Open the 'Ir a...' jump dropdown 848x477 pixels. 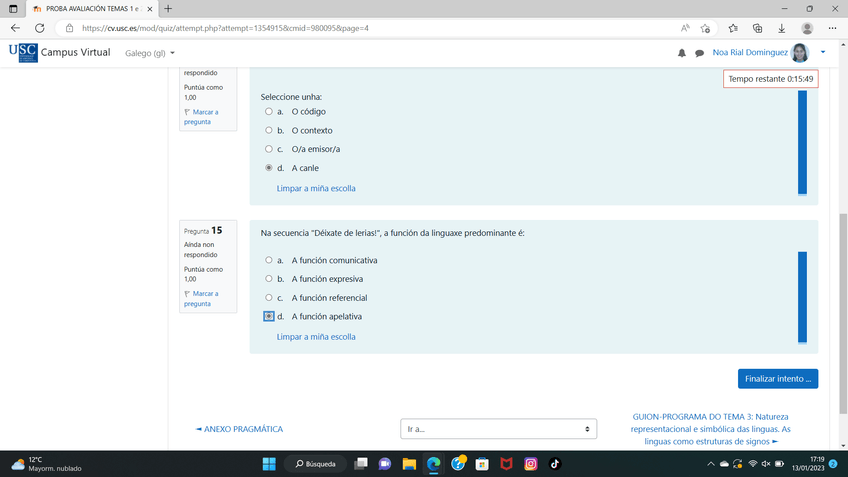pyautogui.click(x=498, y=429)
